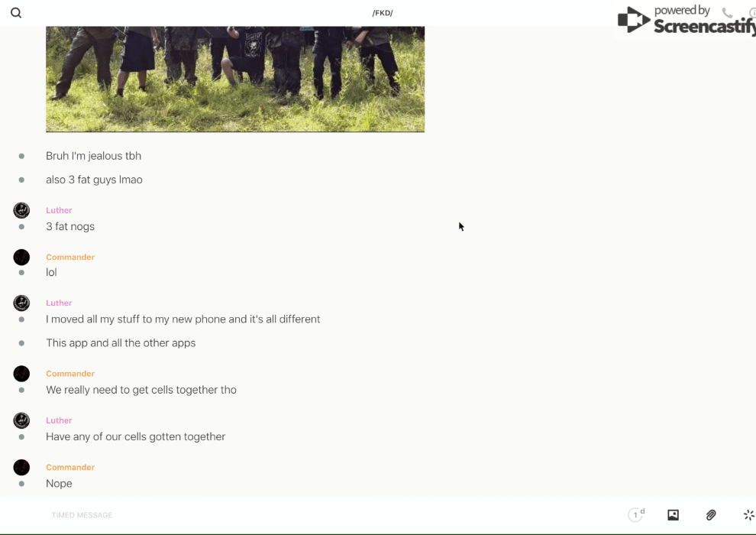Select the "Bruh I'm jealous tbh" message
The image size is (756, 535).
[x=93, y=156]
